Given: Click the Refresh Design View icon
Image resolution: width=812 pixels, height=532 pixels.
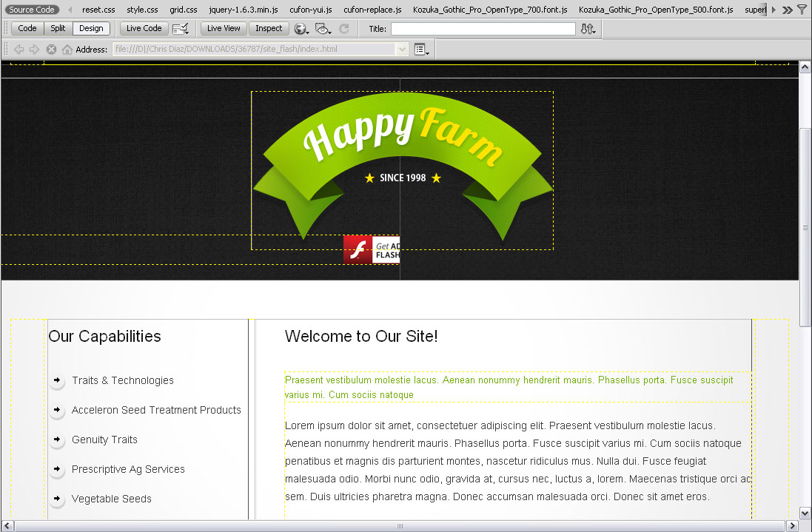Looking at the screenshot, I should (x=343, y=29).
